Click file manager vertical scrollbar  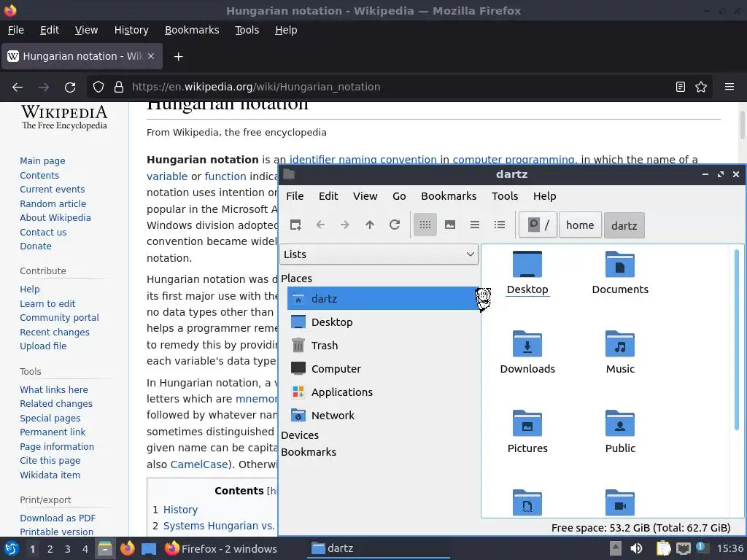pos(737,339)
